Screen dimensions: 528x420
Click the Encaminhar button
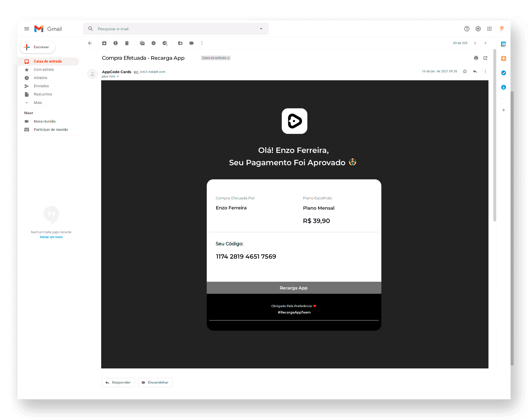tap(155, 382)
